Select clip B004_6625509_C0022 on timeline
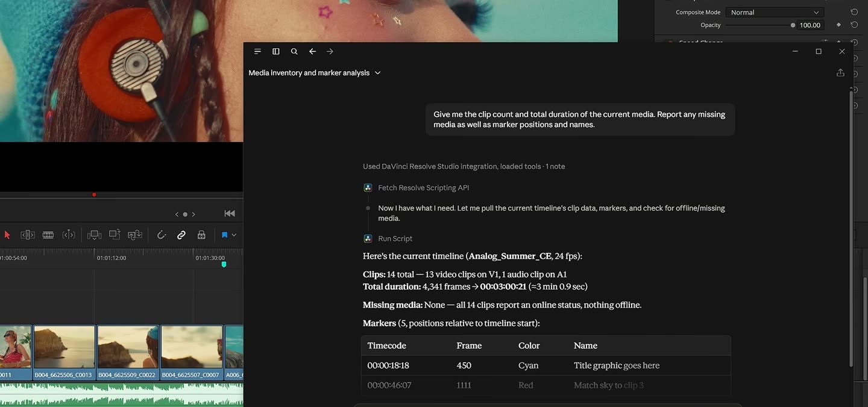 click(128, 353)
